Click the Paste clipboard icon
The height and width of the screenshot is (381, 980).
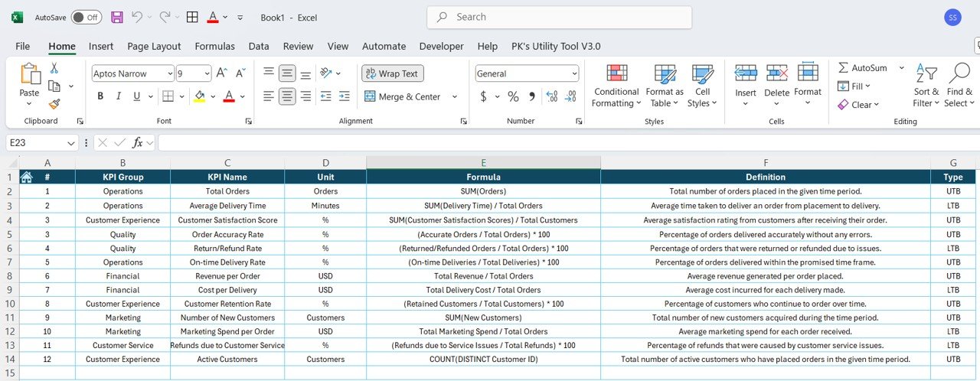(x=30, y=74)
